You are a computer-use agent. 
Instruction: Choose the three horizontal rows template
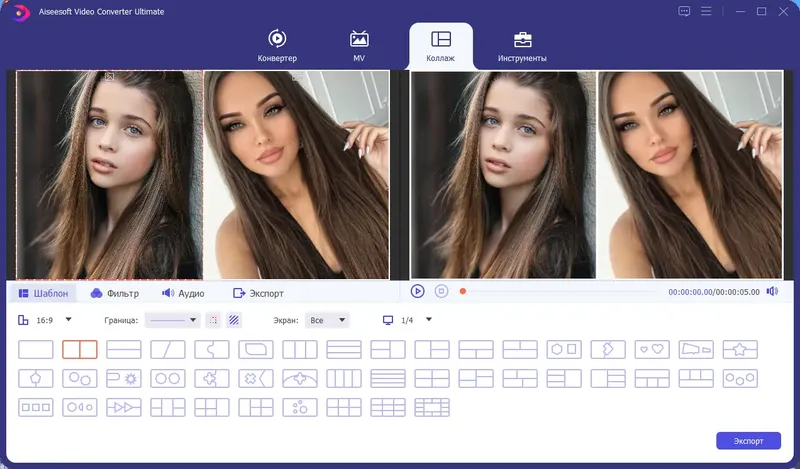pyautogui.click(x=344, y=350)
